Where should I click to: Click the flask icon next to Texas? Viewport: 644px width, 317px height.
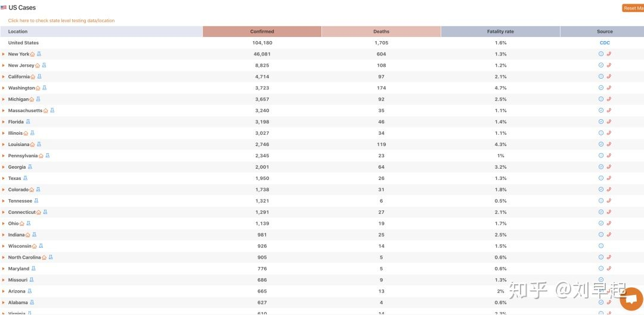pyautogui.click(x=25, y=178)
